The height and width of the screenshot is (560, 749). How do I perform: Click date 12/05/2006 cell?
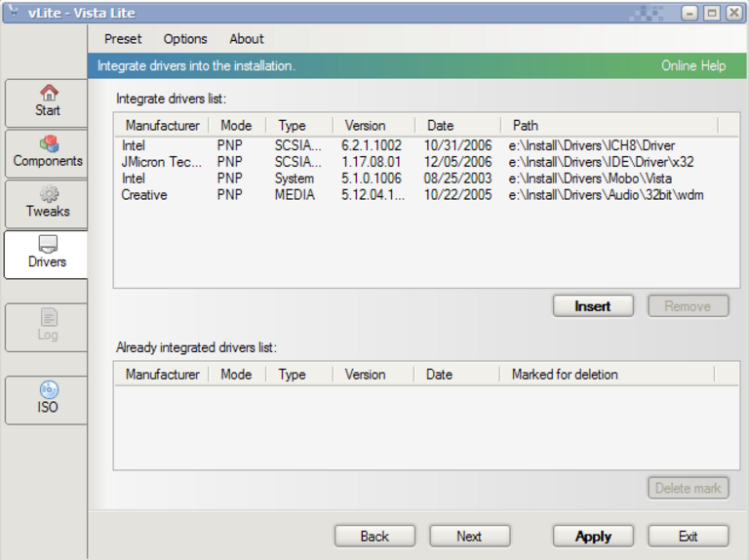(457, 162)
